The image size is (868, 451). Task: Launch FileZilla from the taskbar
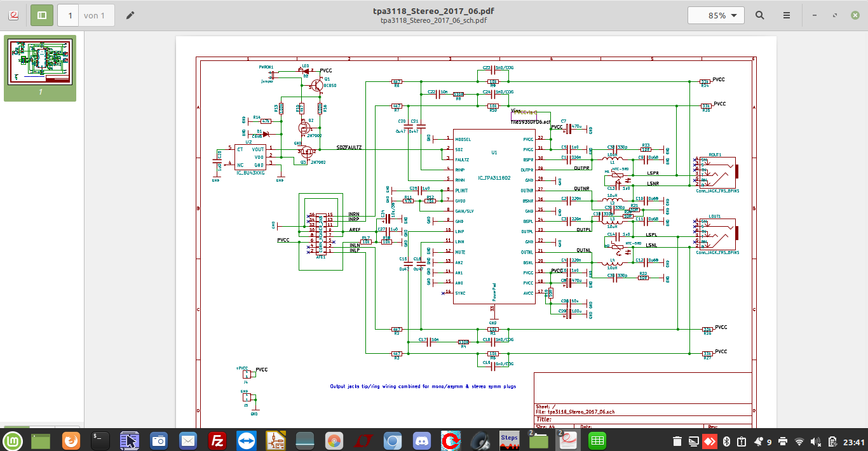click(x=217, y=440)
